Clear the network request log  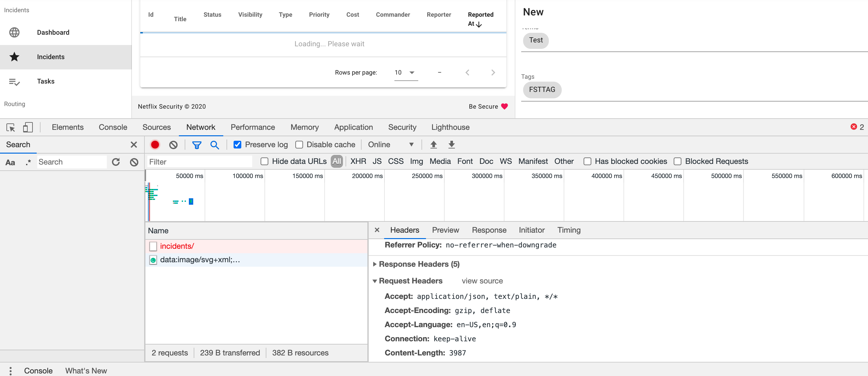[173, 144]
